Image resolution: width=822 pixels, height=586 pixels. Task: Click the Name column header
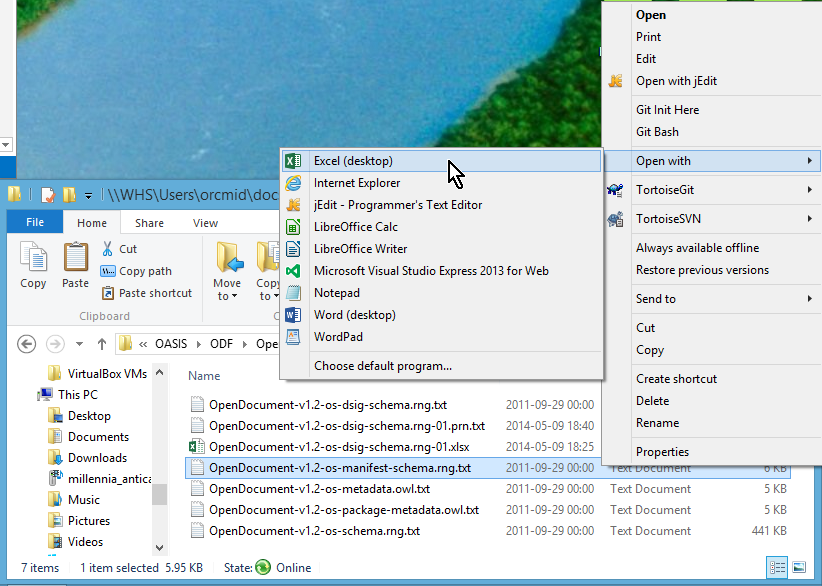(x=204, y=376)
